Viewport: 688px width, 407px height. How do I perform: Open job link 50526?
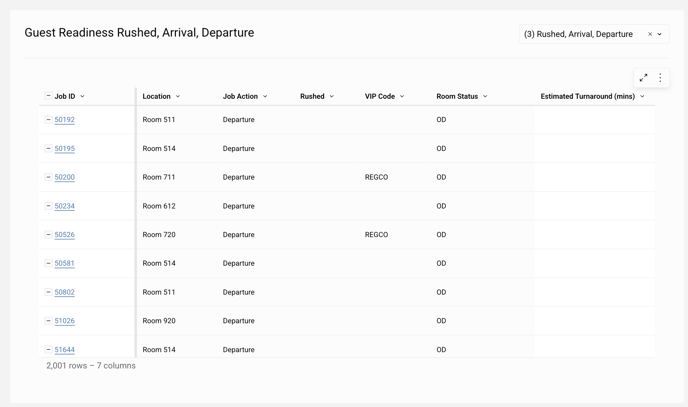point(64,235)
